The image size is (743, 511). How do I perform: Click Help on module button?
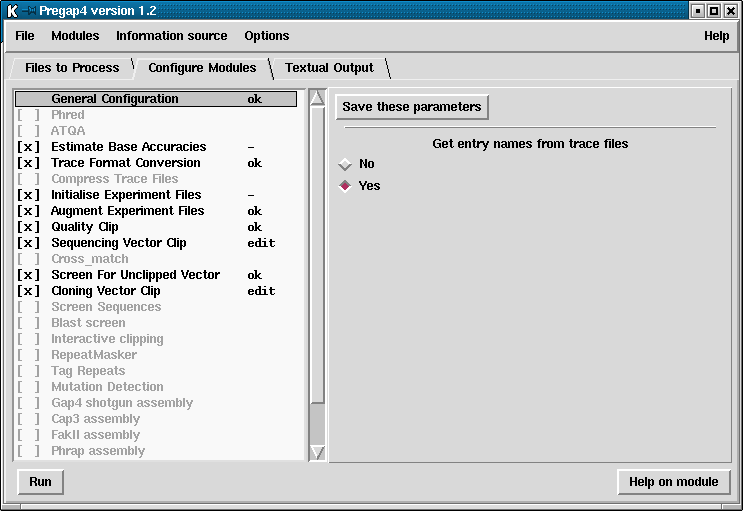673,482
